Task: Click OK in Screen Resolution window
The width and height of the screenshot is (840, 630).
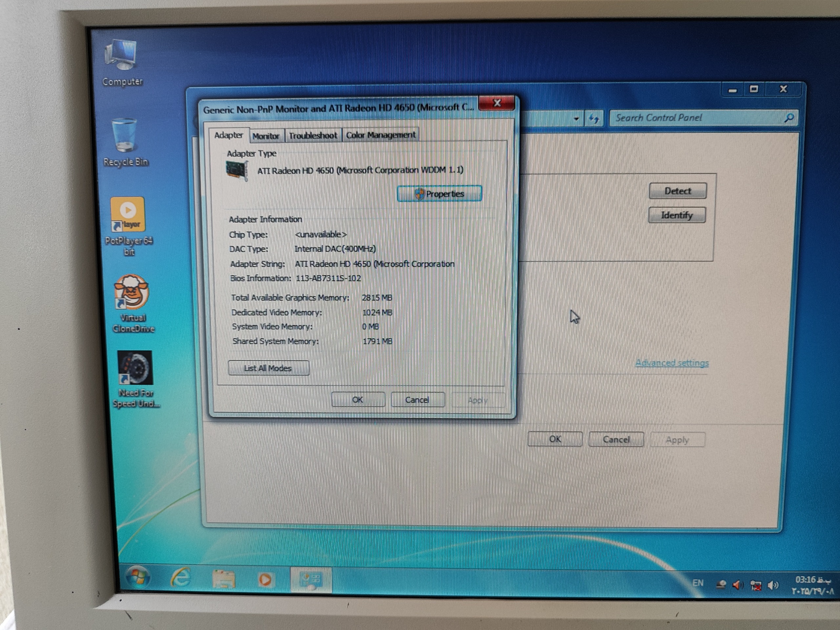Action: [555, 439]
